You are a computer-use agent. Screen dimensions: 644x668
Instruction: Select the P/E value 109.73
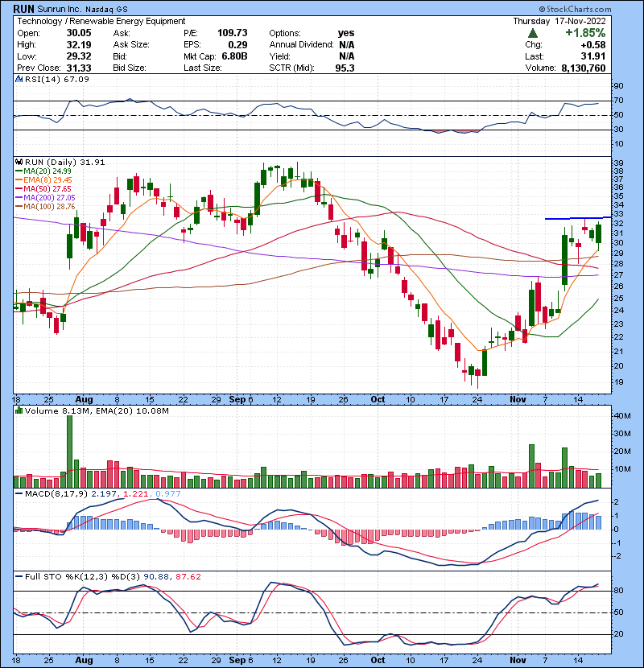[x=233, y=33]
